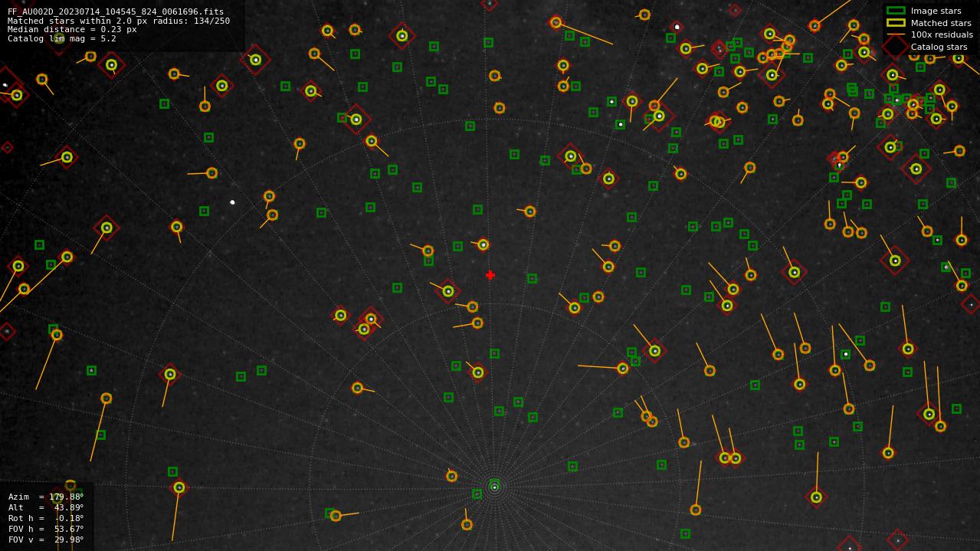Click the 'Alt = 43.89°' readout
980x551 pixels.
click(46, 507)
